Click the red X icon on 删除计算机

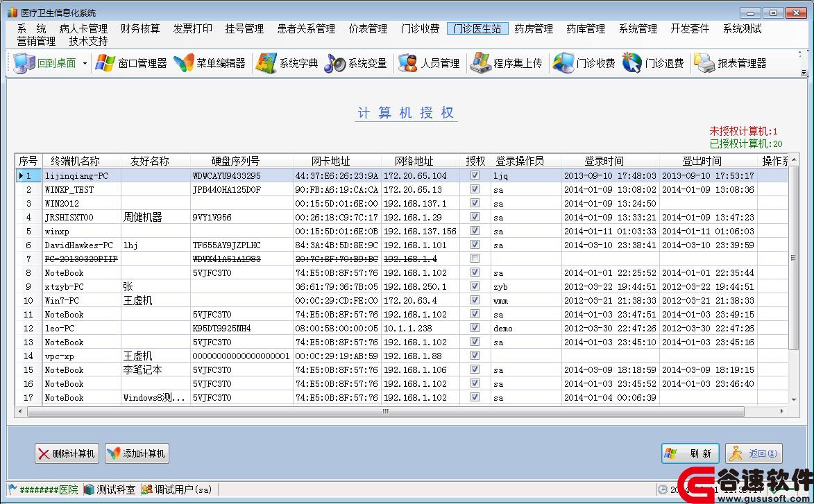(44, 453)
